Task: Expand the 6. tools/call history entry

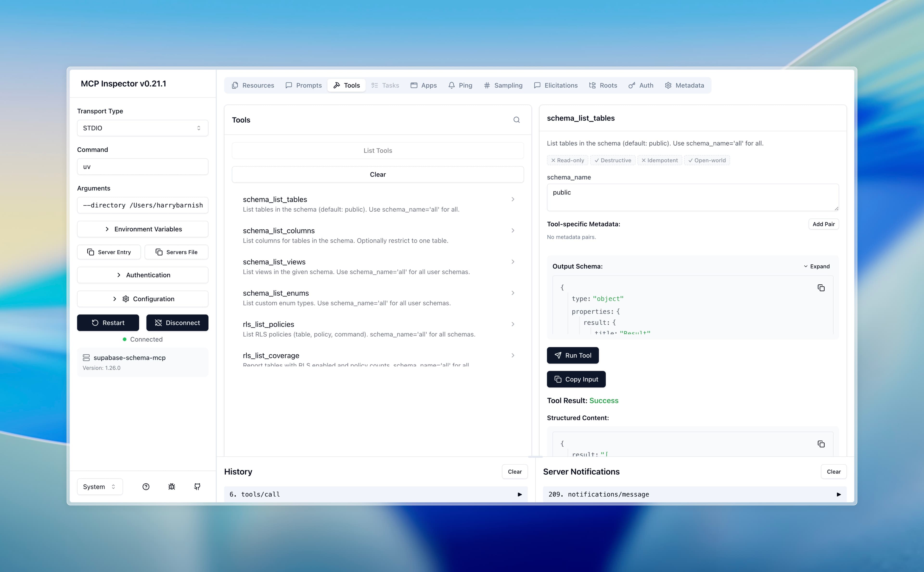Action: 519,494
